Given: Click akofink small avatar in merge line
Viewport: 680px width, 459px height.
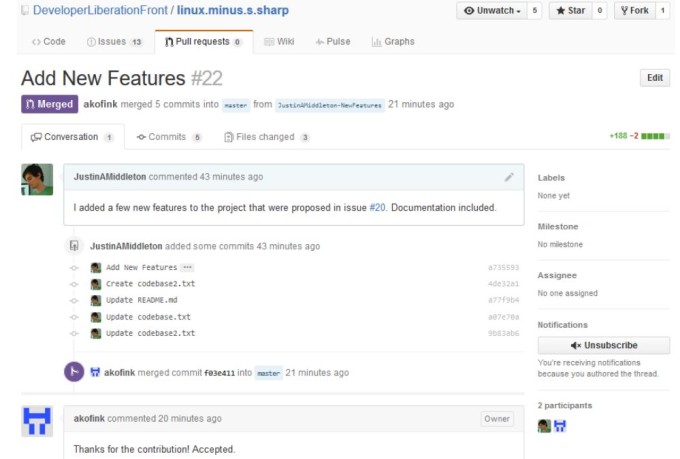Looking at the screenshot, I should click(x=95, y=372).
